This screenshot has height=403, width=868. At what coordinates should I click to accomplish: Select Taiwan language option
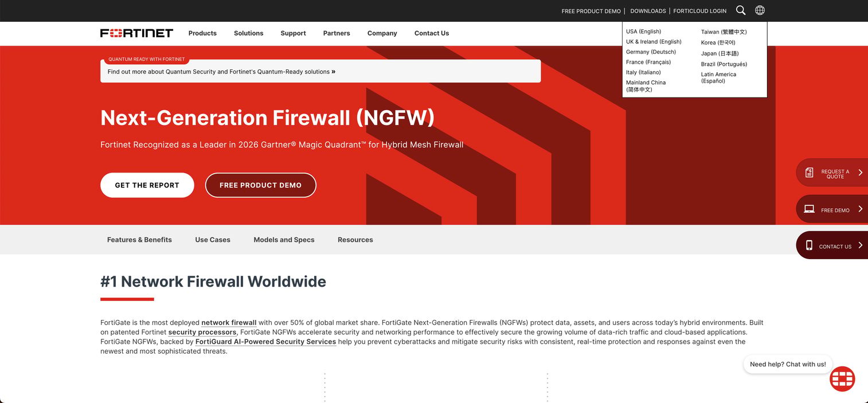(x=724, y=32)
